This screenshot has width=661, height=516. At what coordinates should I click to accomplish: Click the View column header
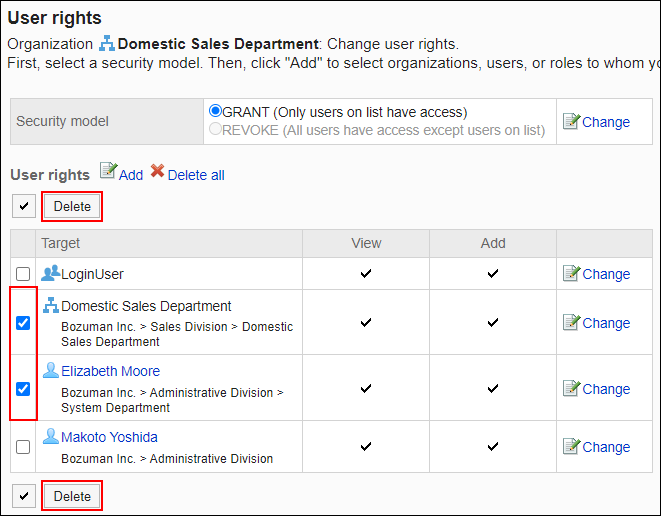(366, 243)
